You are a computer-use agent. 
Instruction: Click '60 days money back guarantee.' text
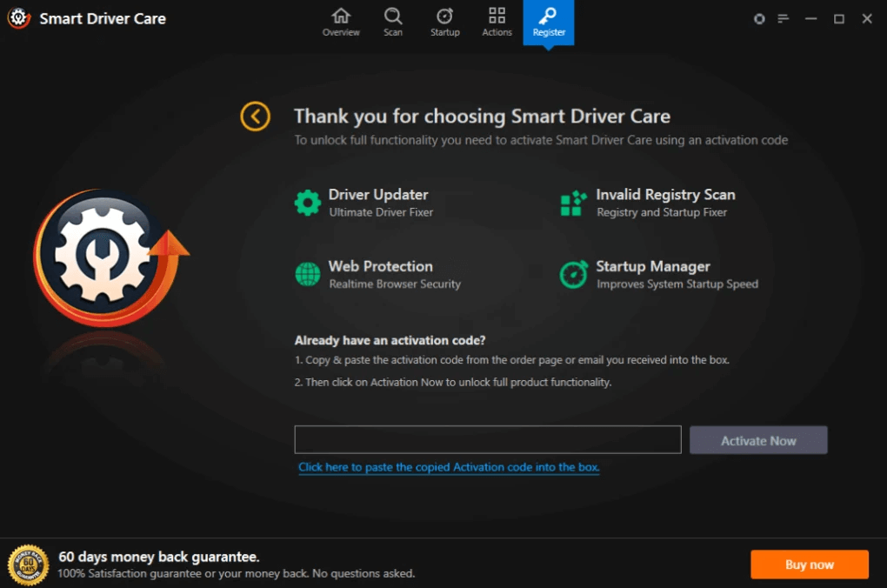[x=159, y=557]
